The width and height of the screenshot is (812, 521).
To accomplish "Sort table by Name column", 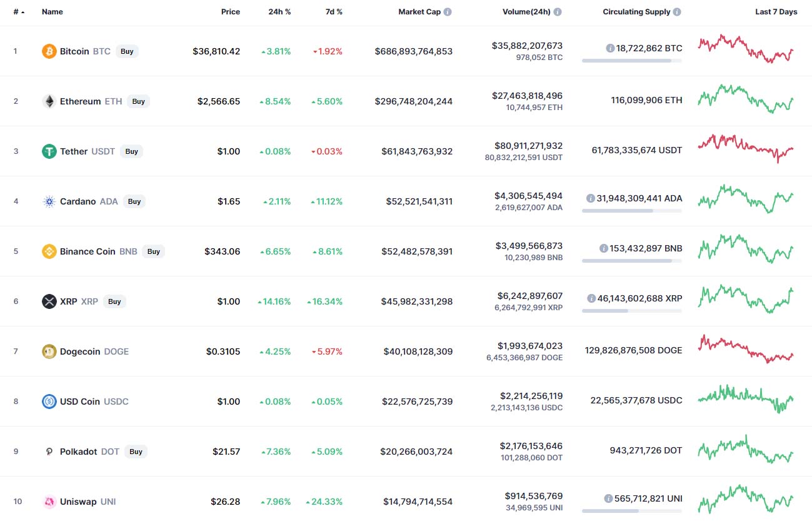I will pos(53,12).
